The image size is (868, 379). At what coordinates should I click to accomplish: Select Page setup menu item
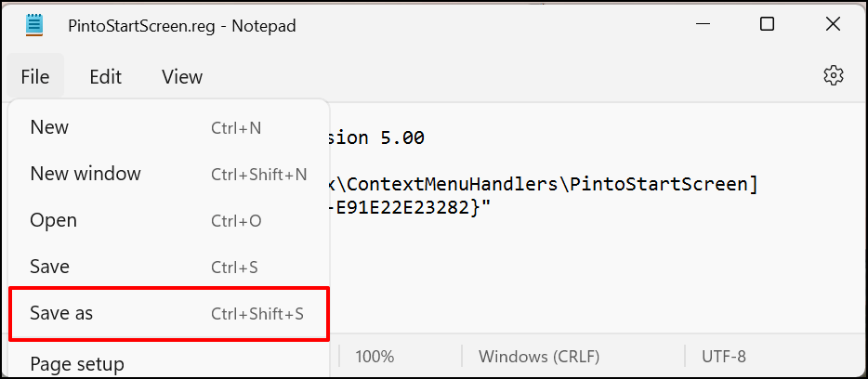[77, 363]
